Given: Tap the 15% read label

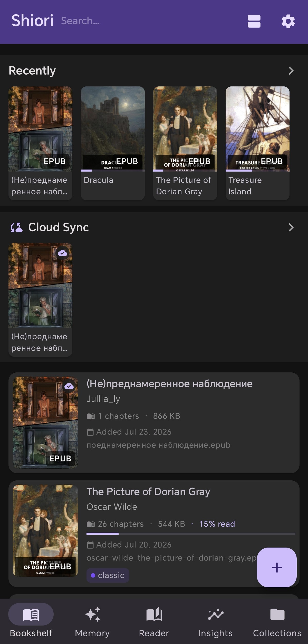Looking at the screenshot, I should click(x=217, y=524).
